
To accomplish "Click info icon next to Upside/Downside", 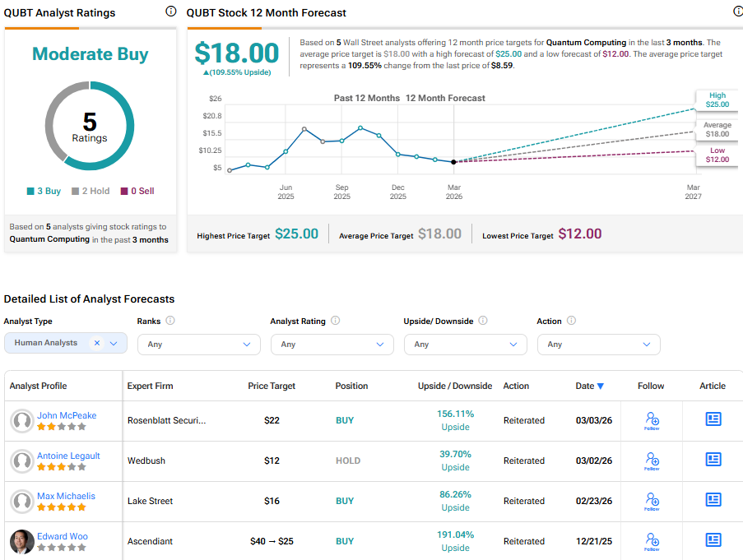I will pyautogui.click(x=483, y=322).
